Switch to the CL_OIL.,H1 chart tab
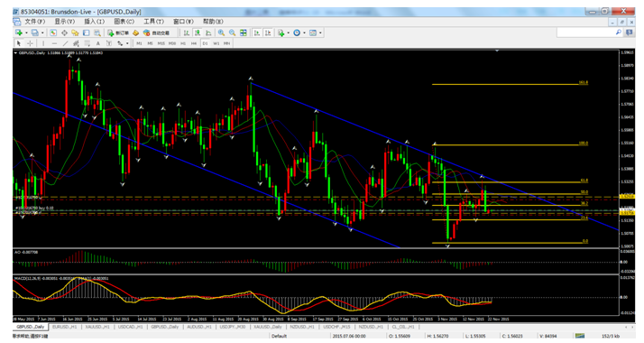Image resolution: width=644 pixels, height=343 pixels. click(x=403, y=327)
